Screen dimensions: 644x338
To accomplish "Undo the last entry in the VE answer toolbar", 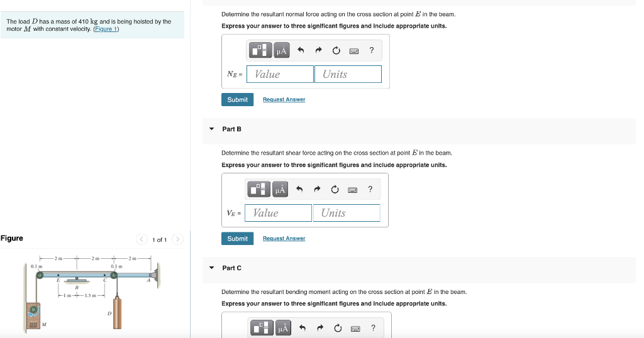I will point(299,188).
